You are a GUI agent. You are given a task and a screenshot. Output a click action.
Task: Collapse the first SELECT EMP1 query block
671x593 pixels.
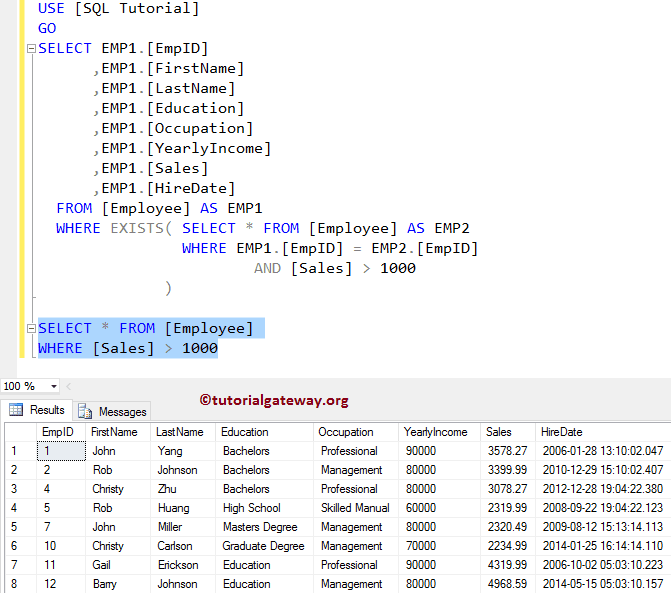pos(31,48)
